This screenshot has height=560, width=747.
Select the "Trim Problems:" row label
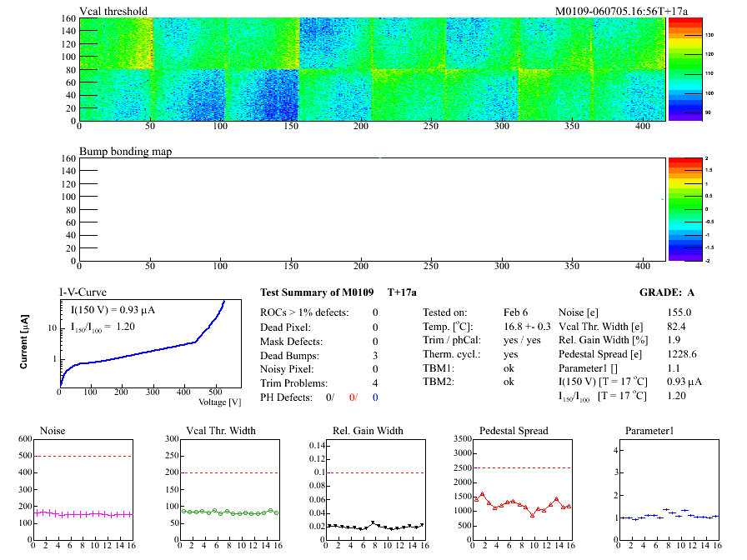pyautogui.click(x=293, y=383)
